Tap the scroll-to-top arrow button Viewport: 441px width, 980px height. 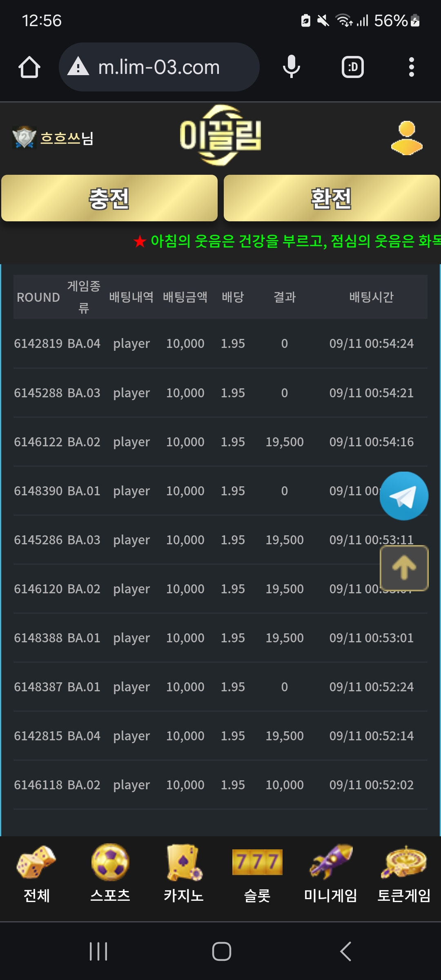coord(404,568)
